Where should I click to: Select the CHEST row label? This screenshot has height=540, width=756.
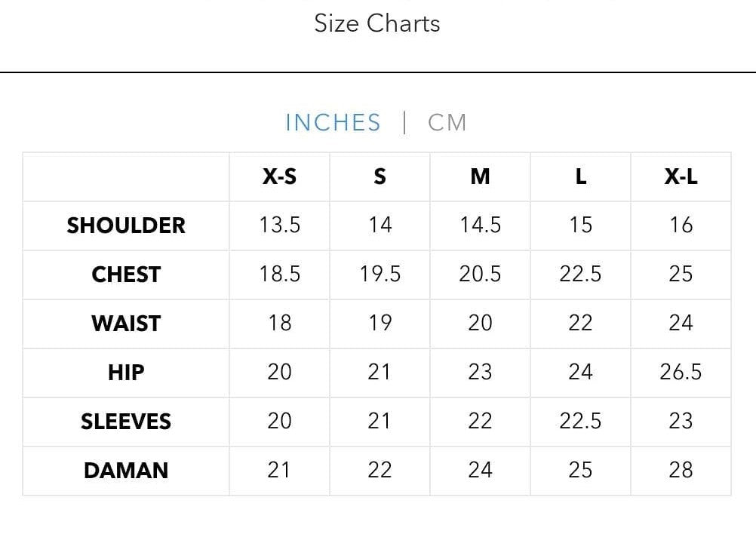click(126, 275)
